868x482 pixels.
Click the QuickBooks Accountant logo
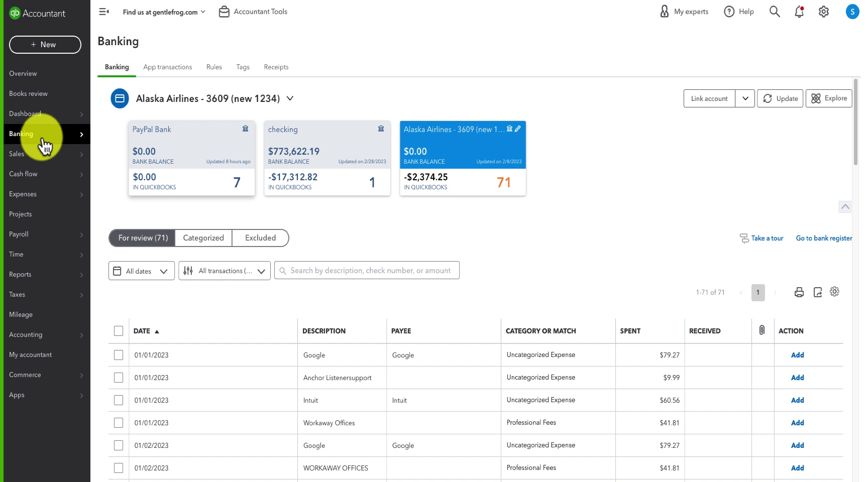point(37,14)
